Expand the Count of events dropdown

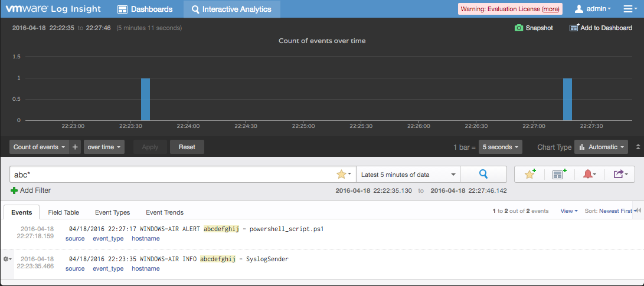point(39,147)
